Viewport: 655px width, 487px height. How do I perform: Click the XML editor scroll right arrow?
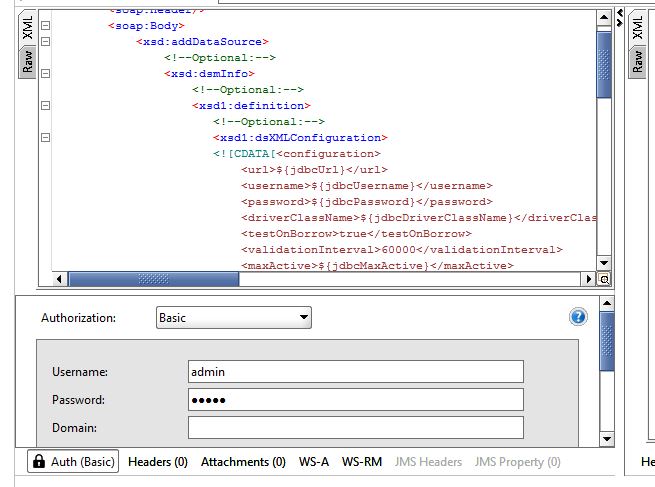coord(589,279)
